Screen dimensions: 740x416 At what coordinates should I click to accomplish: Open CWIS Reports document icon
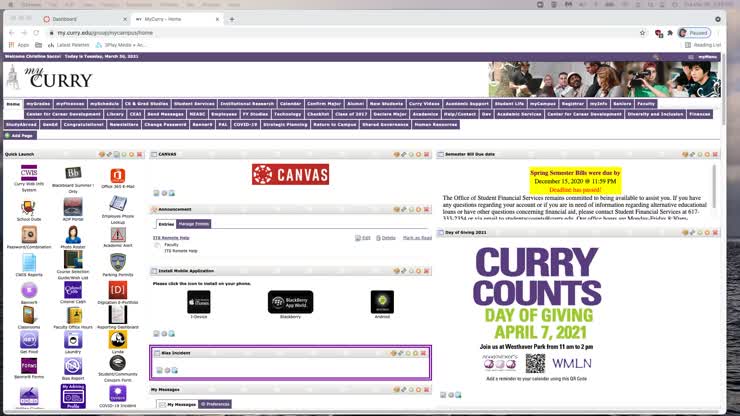click(x=29, y=263)
